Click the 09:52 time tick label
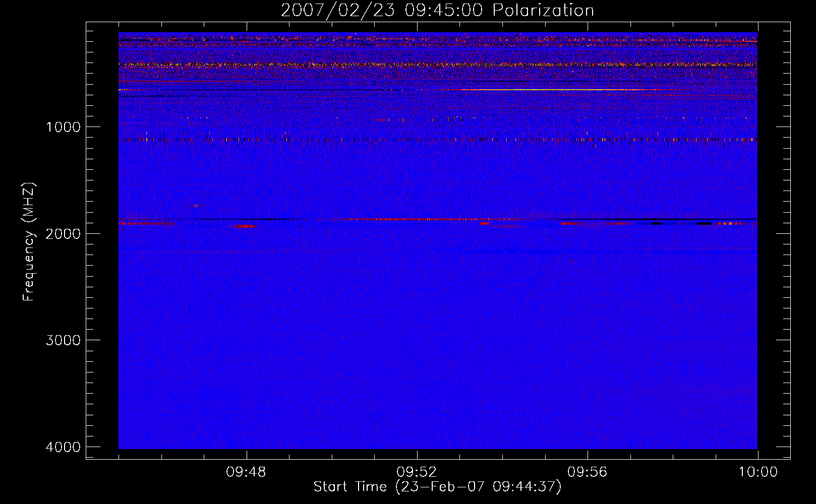Image resolution: width=816 pixels, height=504 pixels. (x=417, y=472)
